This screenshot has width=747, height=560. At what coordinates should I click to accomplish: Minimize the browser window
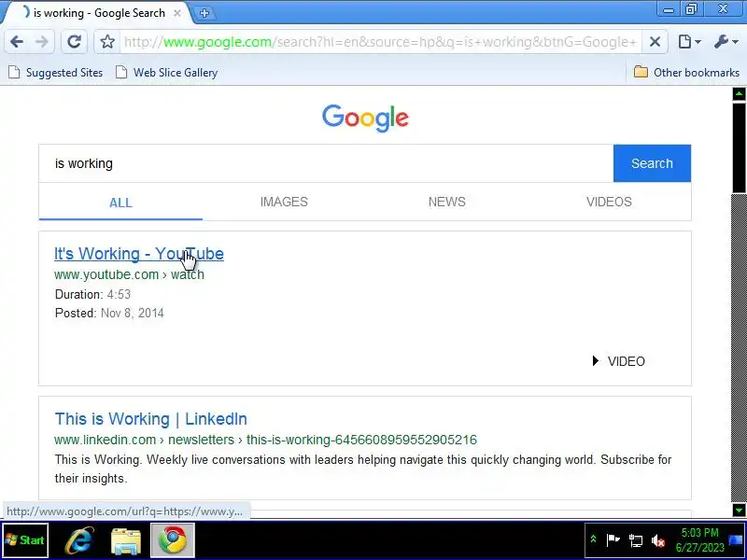[x=669, y=9]
